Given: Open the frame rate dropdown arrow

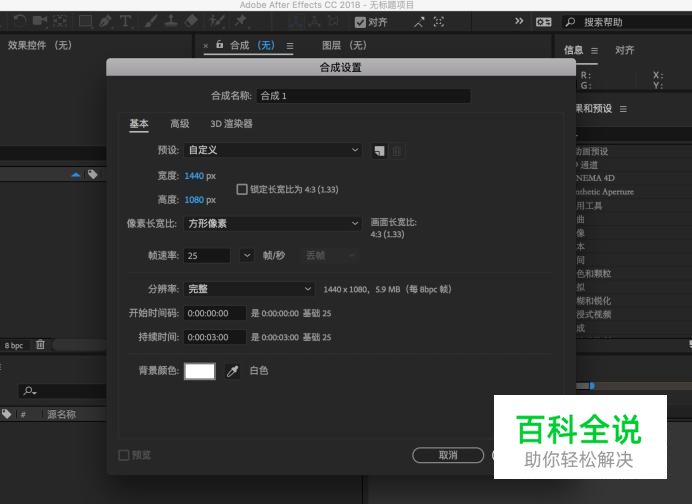Looking at the screenshot, I should click(247, 255).
